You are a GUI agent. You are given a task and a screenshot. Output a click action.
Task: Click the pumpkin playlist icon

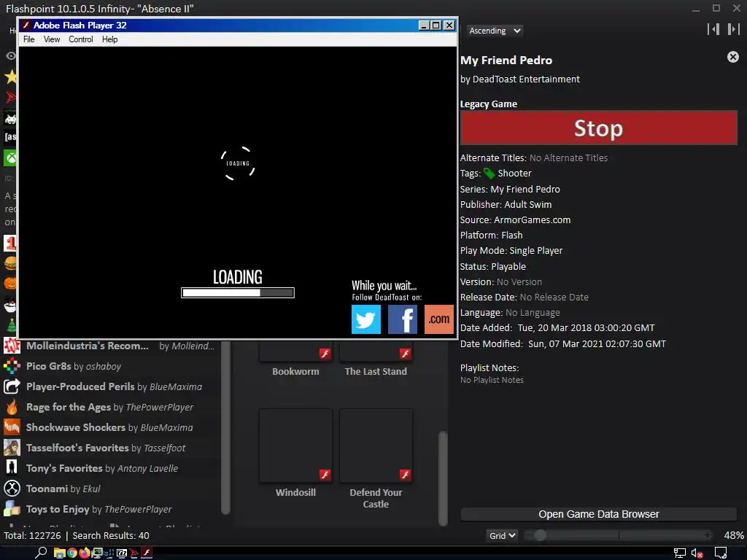pos(10,284)
